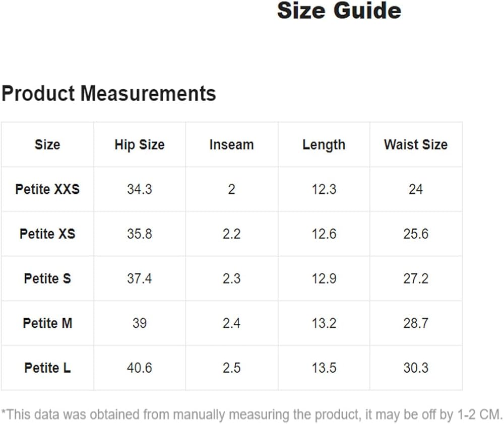Click the 34.3 hip size cell
This screenshot has width=504, height=424.
pyautogui.click(x=139, y=189)
